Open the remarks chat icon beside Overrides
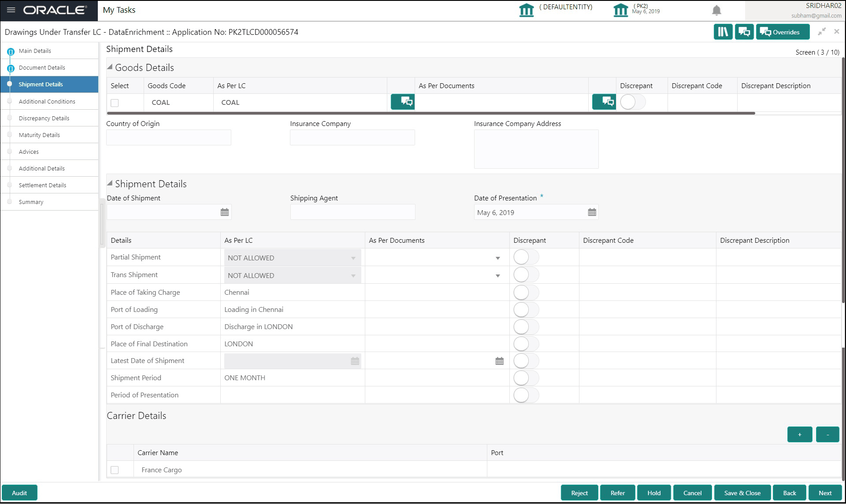This screenshot has height=504, width=846. click(744, 31)
